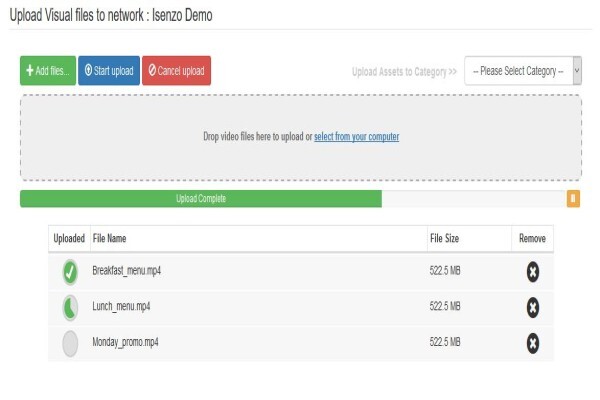Remove Monday_promo.mp4 with its X icon
Viewport: 600px width, 400px height.
[x=533, y=343]
